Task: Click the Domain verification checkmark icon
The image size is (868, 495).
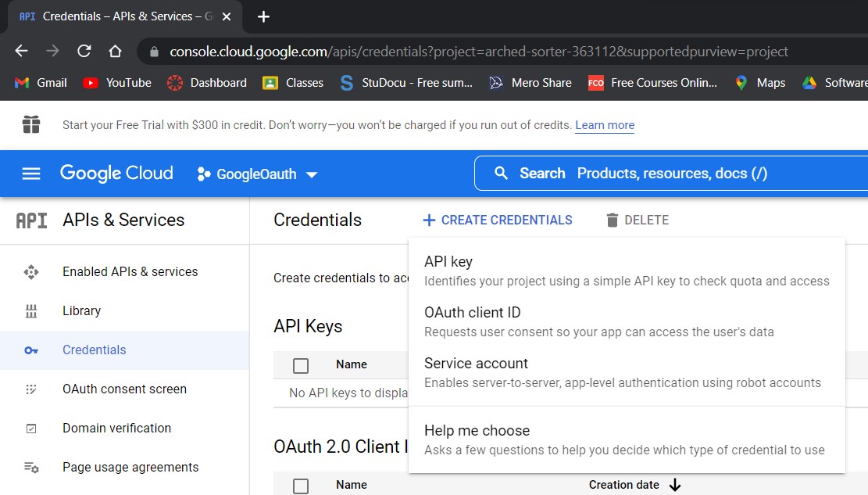Action: tap(31, 428)
